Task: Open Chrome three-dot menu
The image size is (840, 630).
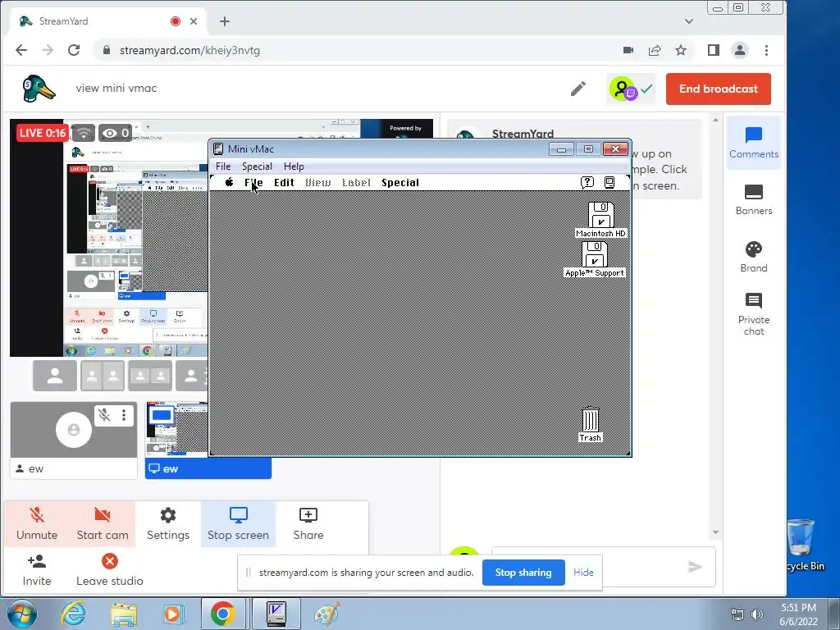Action: pos(767,50)
